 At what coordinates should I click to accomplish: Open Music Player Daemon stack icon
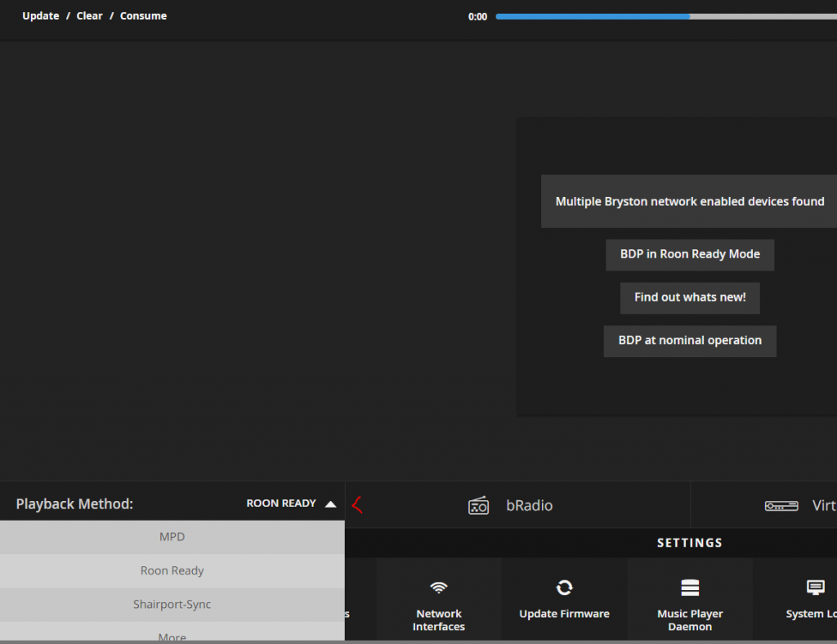pyautogui.click(x=690, y=588)
